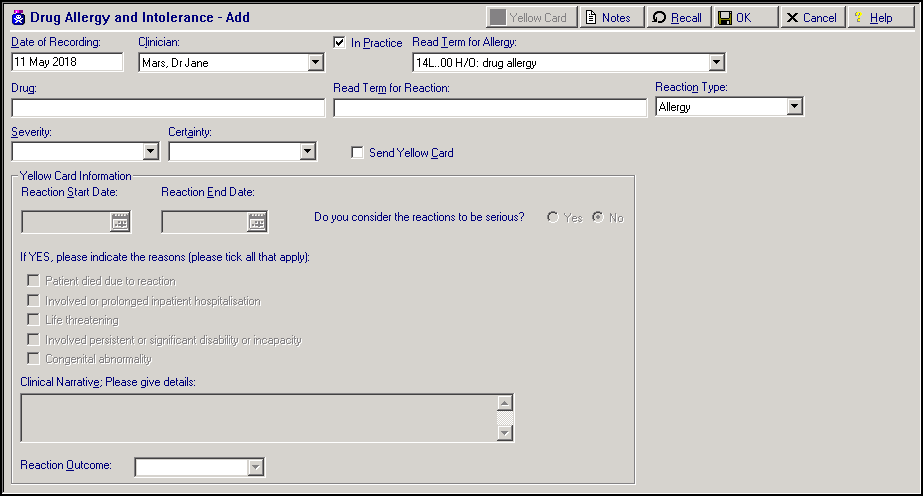Expand the Certainty dropdown
Screen dimensions: 923x496
[308, 152]
